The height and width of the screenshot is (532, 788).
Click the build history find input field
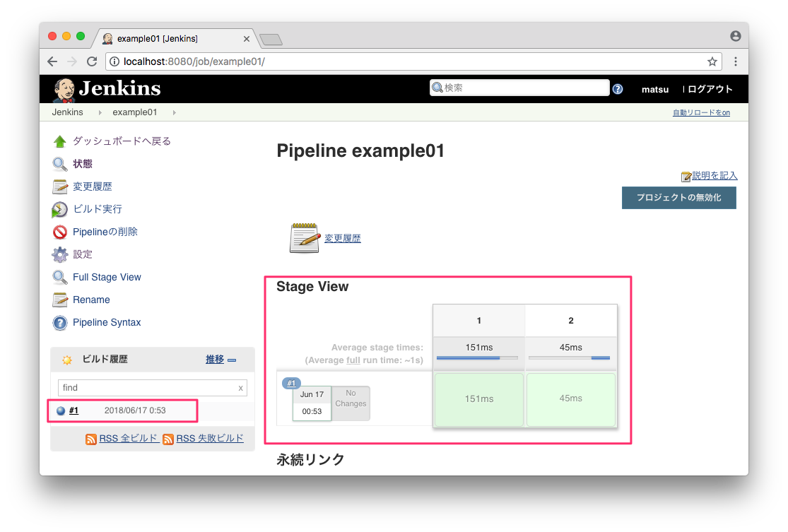(x=147, y=388)
